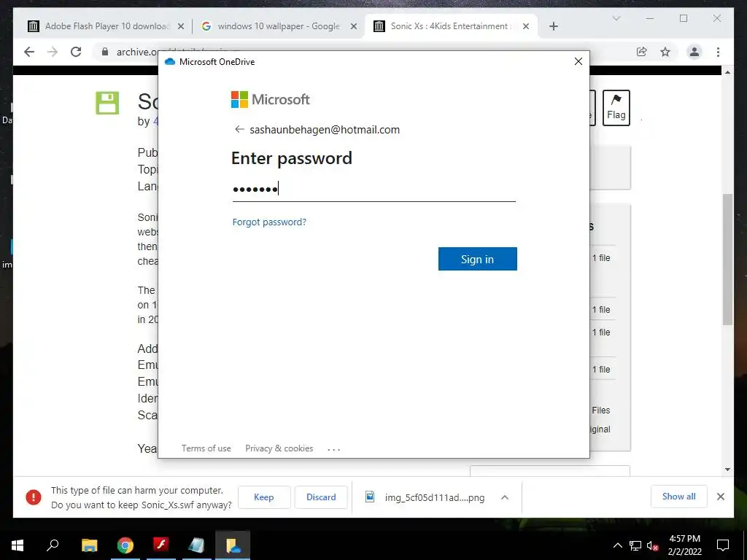Close the Adobe Flash Player tab

[x=181, y=27]
